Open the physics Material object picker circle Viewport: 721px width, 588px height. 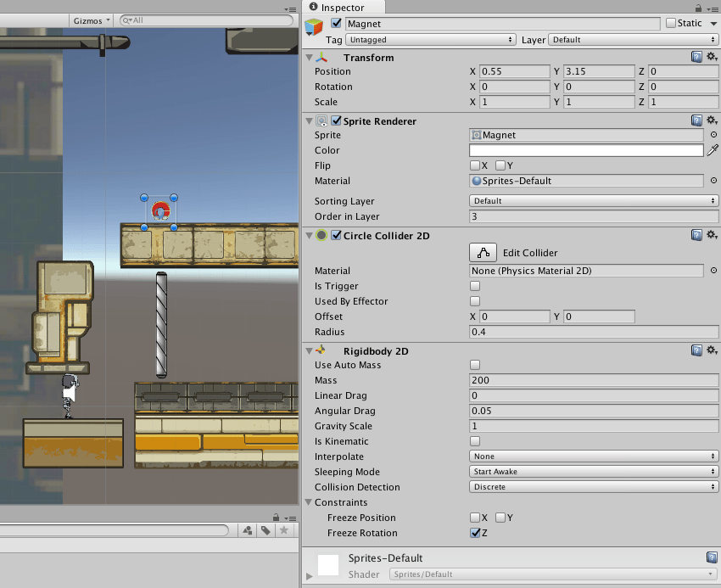click(713, 271)
